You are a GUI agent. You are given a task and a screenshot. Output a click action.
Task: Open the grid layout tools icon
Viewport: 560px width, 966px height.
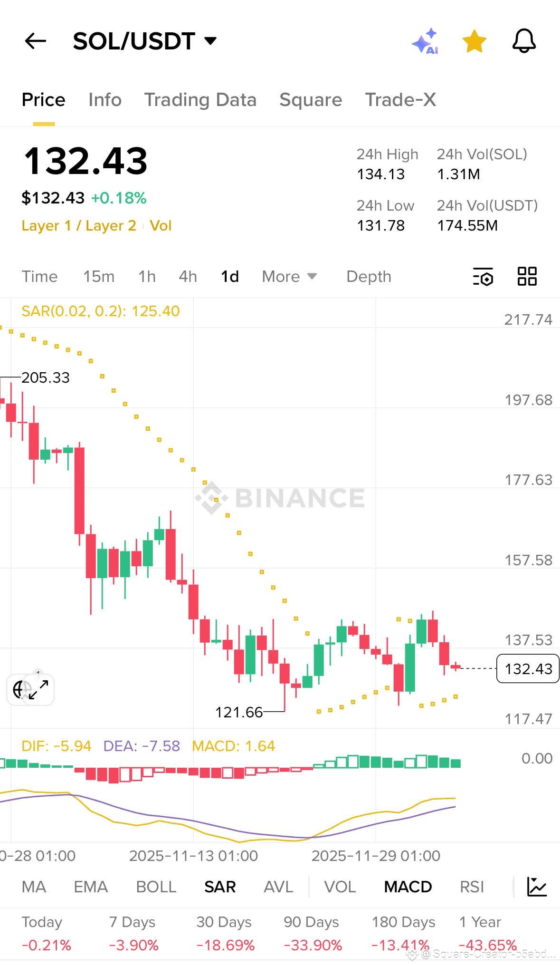point(527,276)
